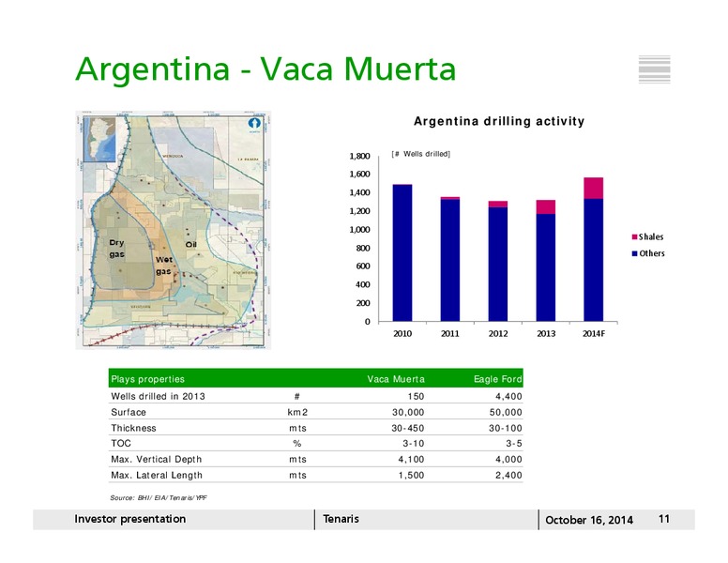Click the 'Plays properties' table header
The width and height of the screenshot is (728, 563).
147,379
